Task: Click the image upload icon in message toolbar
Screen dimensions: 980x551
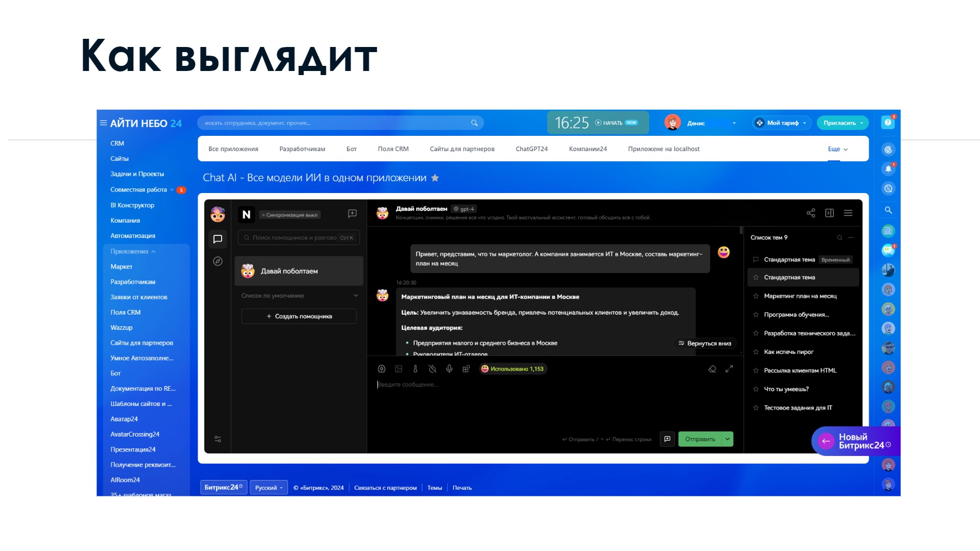Action: click(399, 369)
